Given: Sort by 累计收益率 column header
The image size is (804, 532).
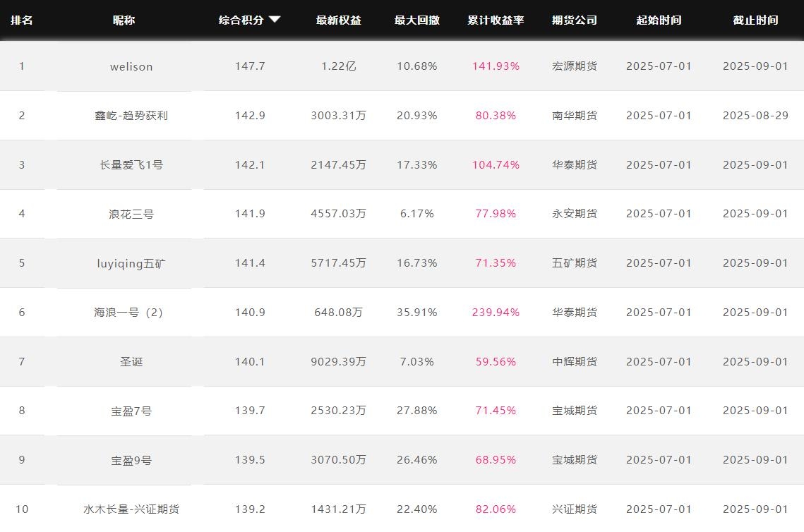Looking at the screenshot, I should [496, 20].
